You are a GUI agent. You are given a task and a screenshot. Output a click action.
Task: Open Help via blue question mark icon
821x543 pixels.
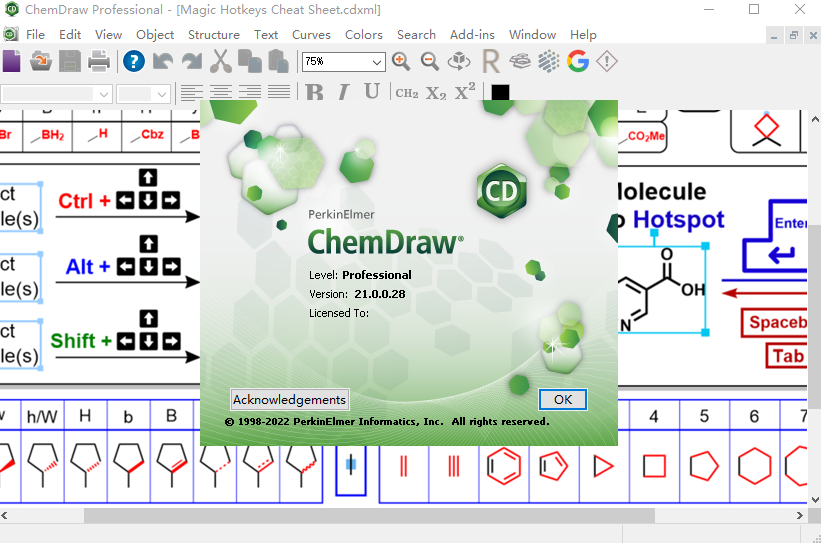tap(134, 61)
